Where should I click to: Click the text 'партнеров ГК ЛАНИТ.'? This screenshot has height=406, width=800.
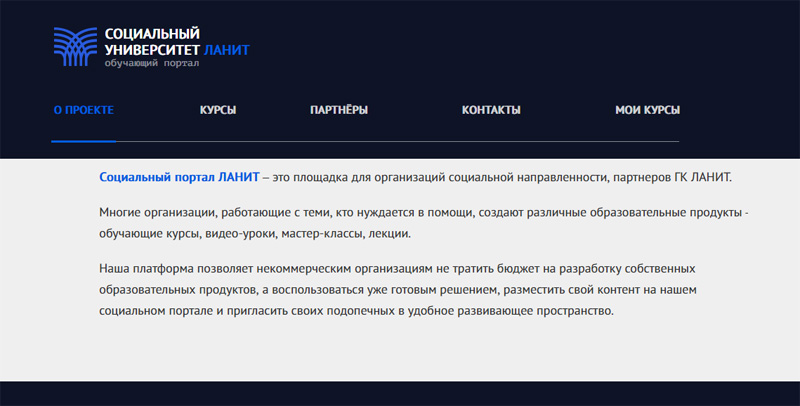coord(672,177)
